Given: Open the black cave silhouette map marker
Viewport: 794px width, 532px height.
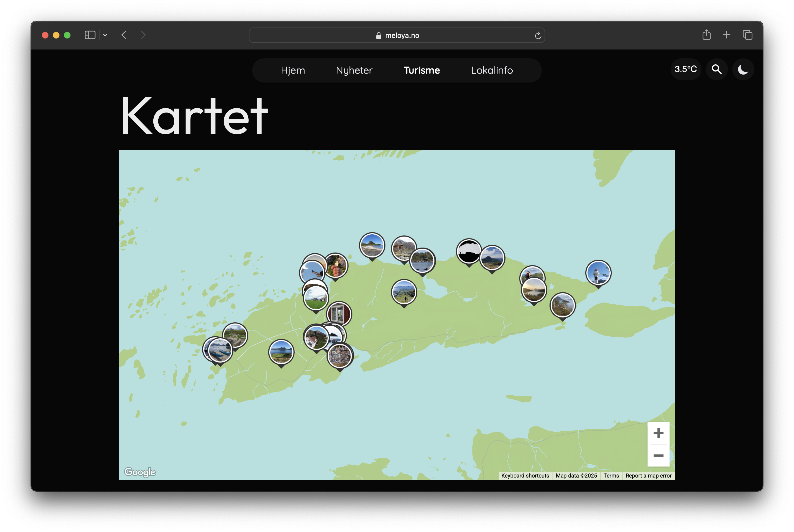Looking at the screenshot, I should (469, 252).
